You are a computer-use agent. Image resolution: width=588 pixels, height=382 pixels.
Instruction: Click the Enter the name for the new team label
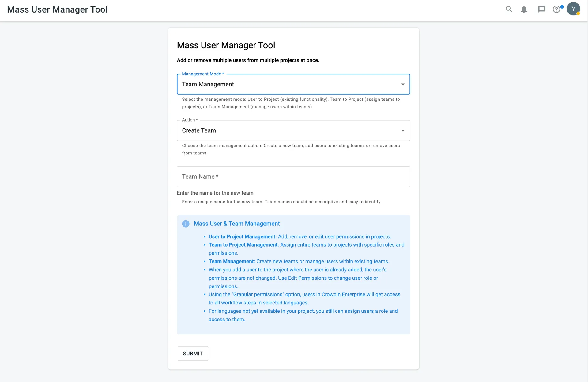(x=215, y=193)
